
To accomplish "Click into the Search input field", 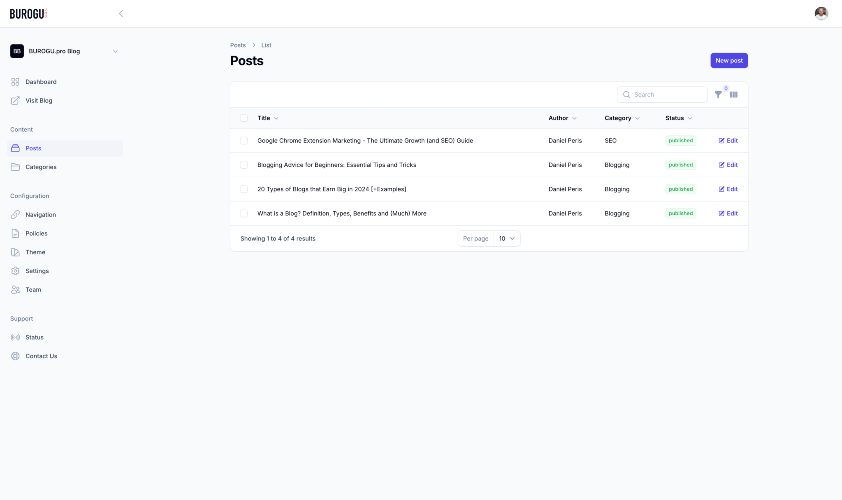I will point(662,95).
